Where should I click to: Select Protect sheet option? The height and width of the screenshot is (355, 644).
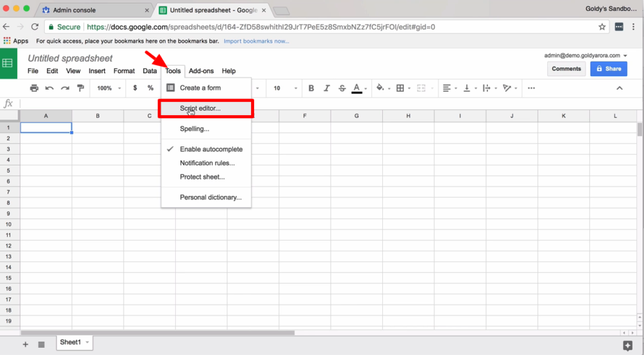[206, 177]
